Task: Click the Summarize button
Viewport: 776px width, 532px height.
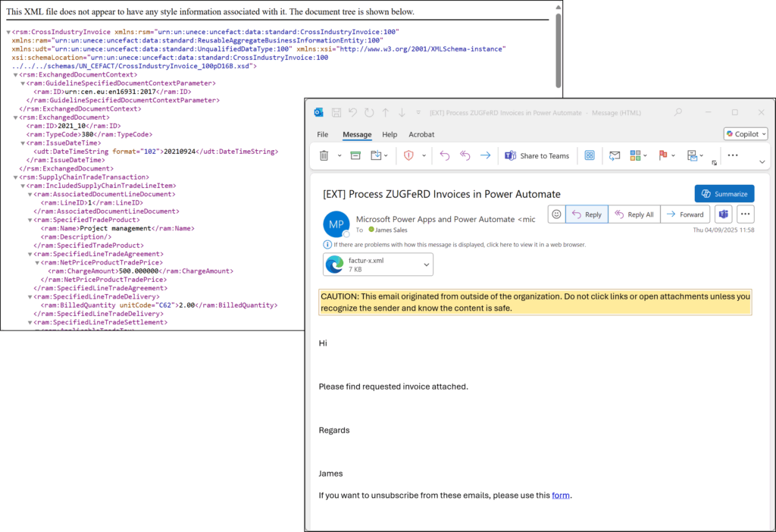Action: click(724, 194)
